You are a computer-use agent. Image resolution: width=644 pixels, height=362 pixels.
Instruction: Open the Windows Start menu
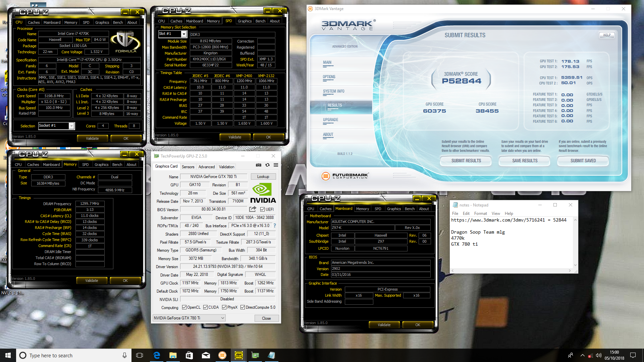8,355
